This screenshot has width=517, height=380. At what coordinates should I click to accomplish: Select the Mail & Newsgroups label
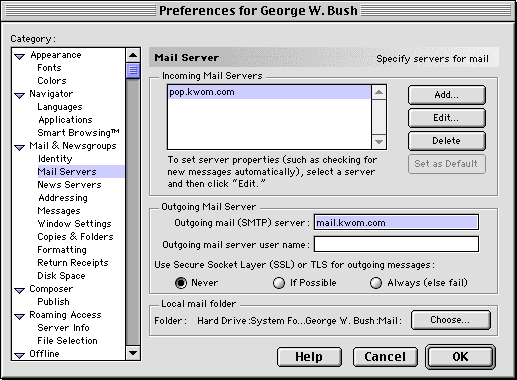tap(73, 146)
